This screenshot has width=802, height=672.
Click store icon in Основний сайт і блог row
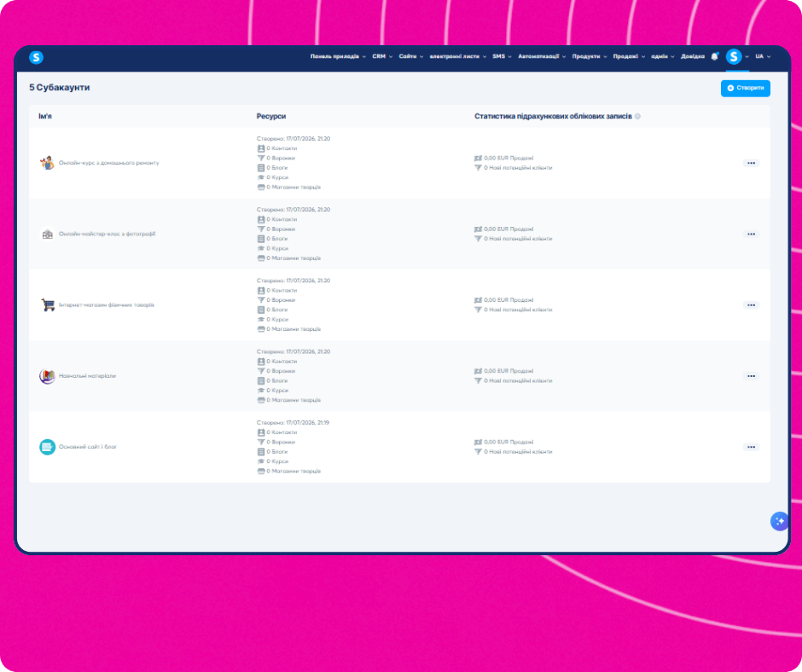pyautogui.click(x=261, y=471)
